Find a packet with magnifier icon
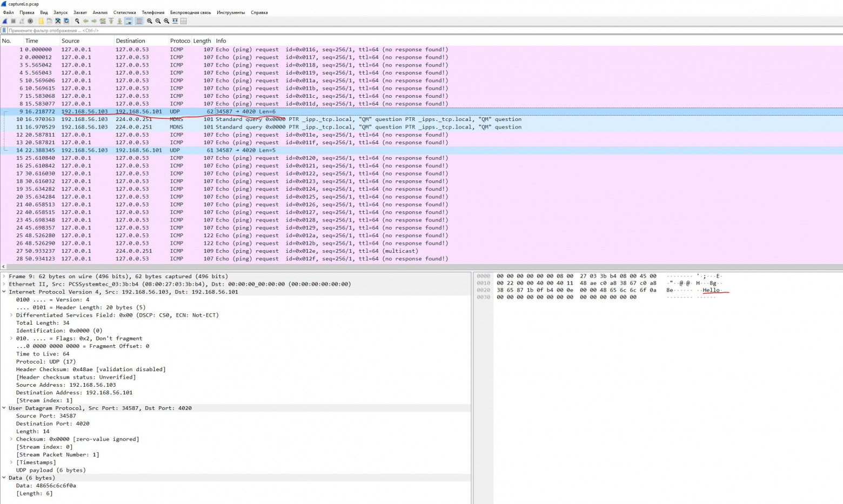The image size is (843, 504). coord(77,21)
